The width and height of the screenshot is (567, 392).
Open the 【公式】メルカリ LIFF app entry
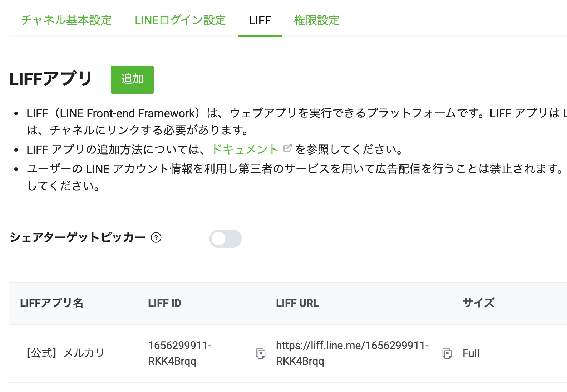[x=64, y=353]
